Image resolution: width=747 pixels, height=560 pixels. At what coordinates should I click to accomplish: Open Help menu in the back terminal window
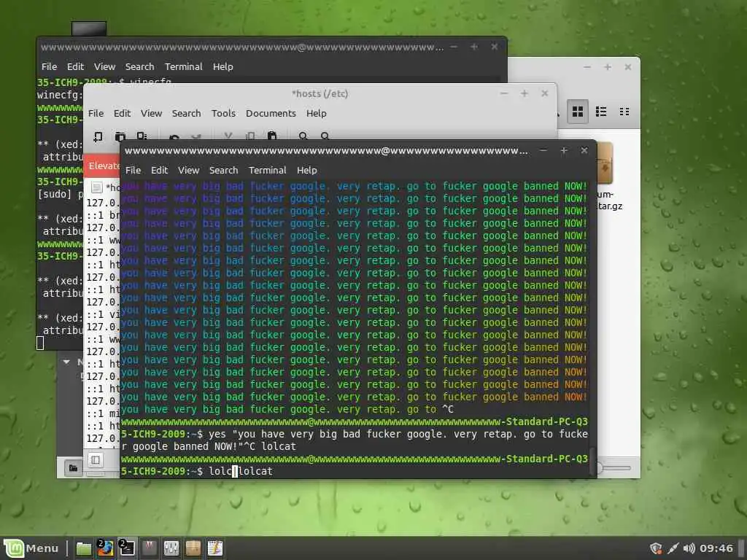pos(223,66)
